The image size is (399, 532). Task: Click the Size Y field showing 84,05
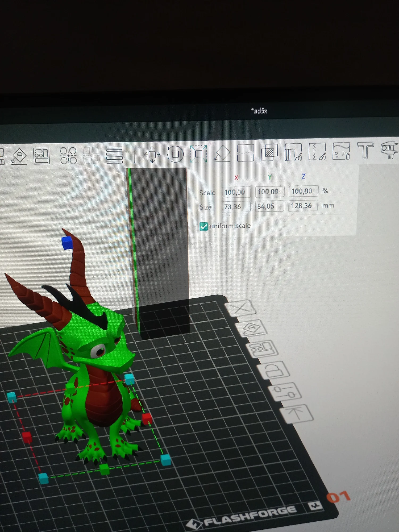[x=270, y=206]
